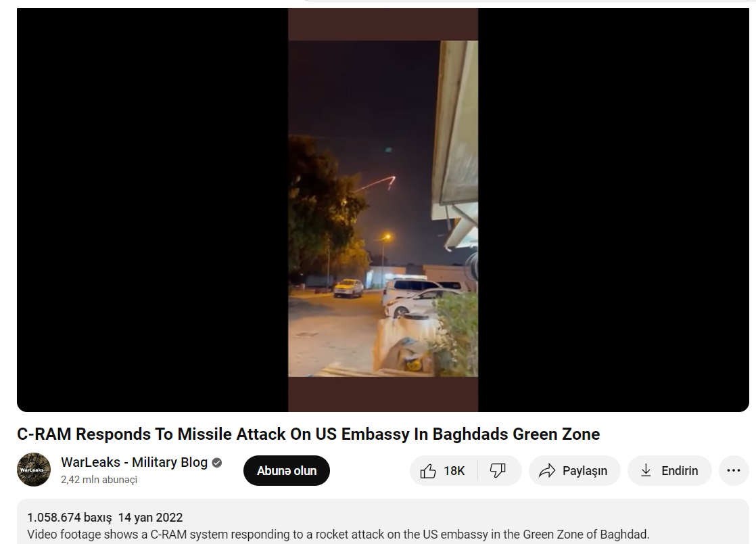756x544 pixels.
Task: Open the three-dot more actions menu
Action: [x=733, y=470]
